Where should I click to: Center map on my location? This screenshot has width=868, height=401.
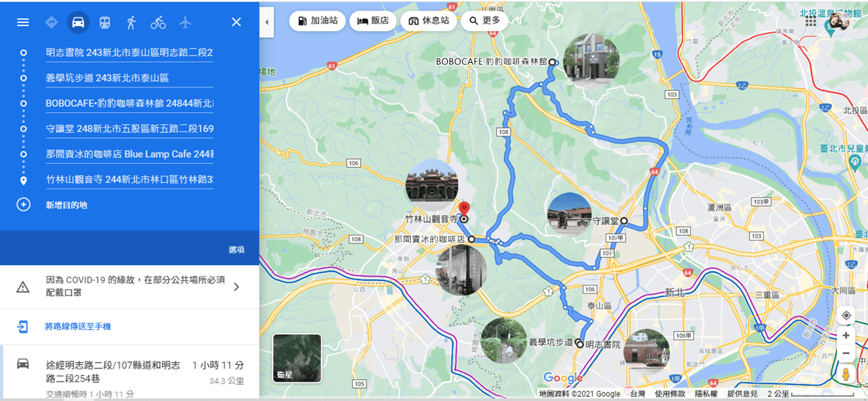[x=846, y=316]
